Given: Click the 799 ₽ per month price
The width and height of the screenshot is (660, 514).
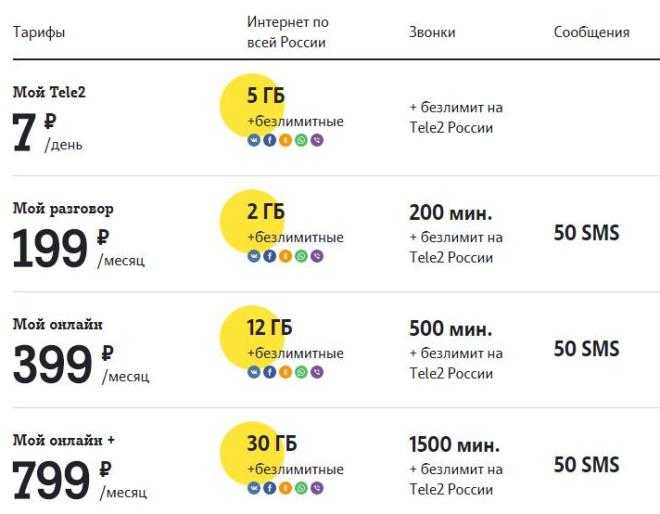Looking at the screenshot, I should click(x=80, y=479).
